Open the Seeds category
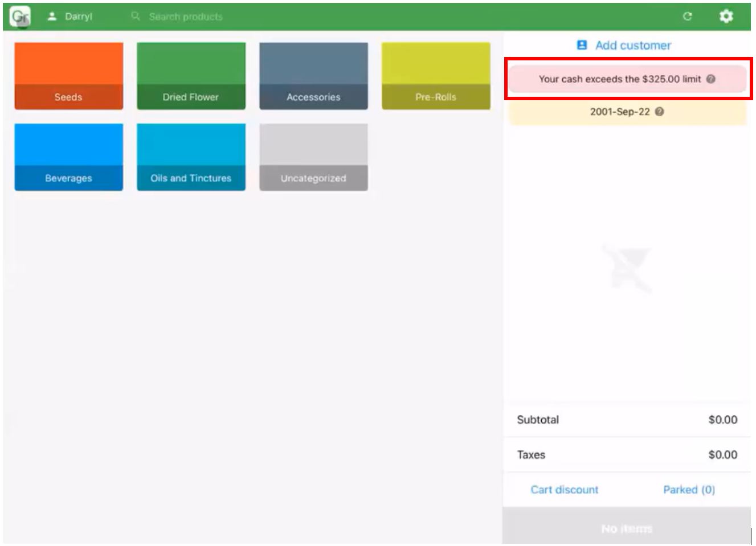The width and height of the screenshot is (756, 546). (68, 76)
